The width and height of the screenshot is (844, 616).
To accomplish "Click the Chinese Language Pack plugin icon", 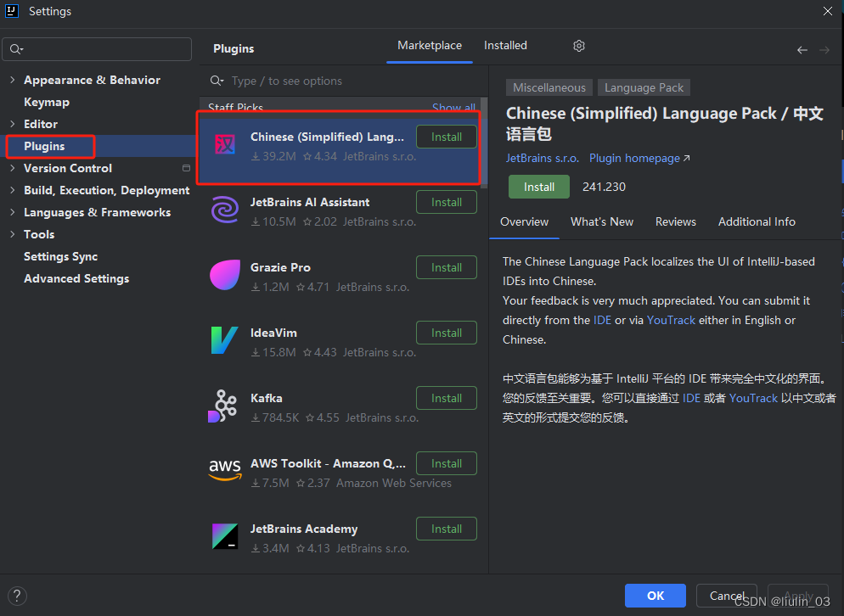I will 225,145.
